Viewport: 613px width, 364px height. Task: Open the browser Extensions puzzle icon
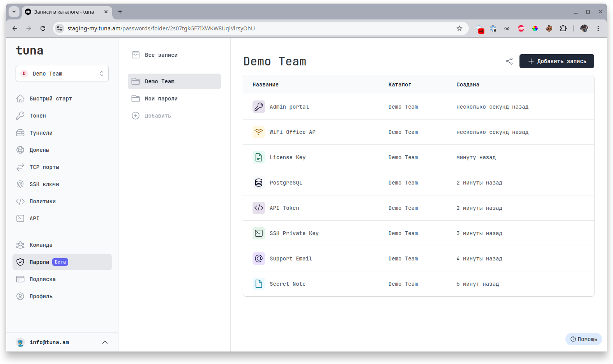pos(563,28)
